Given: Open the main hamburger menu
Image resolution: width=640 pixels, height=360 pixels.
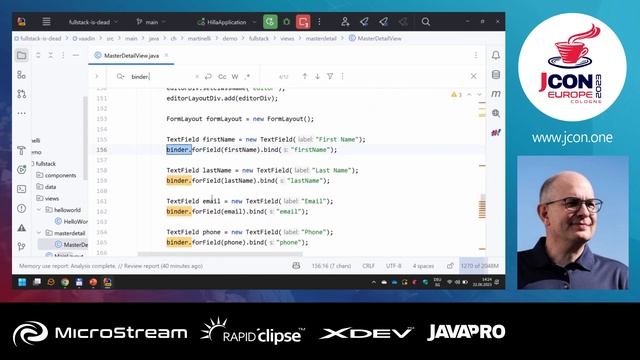Looking at the screenshot, I should tap(47, 22).
